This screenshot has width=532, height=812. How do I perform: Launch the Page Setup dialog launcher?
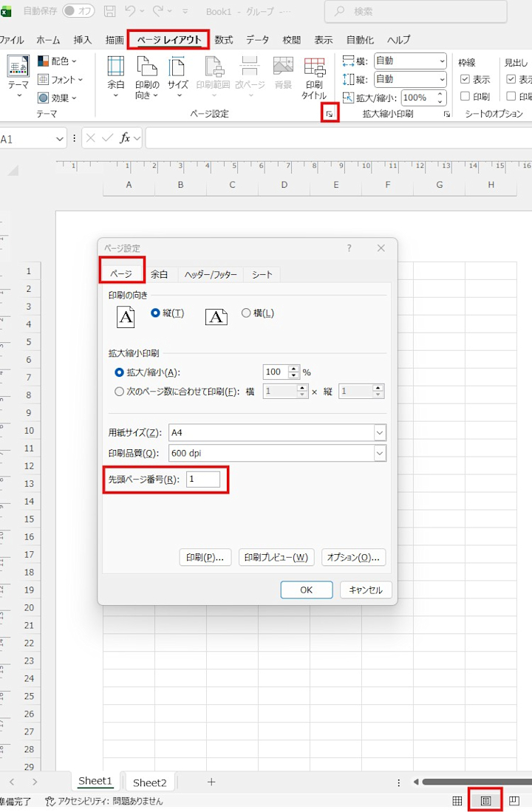[x=330, y=113]
